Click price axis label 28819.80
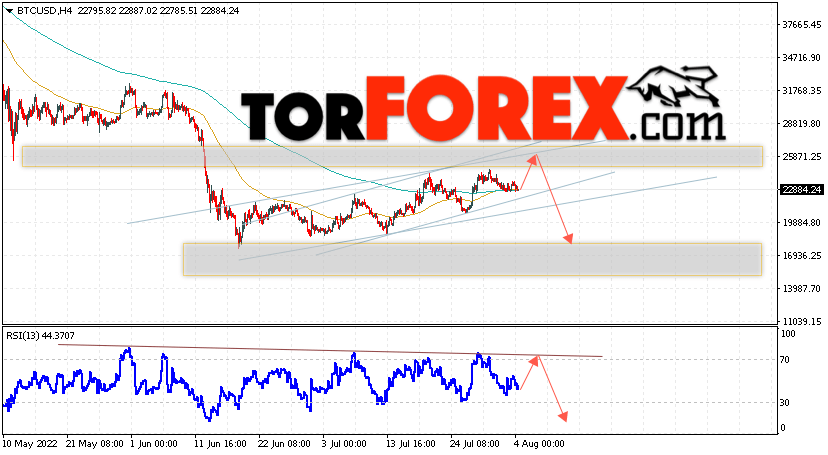 802,124
